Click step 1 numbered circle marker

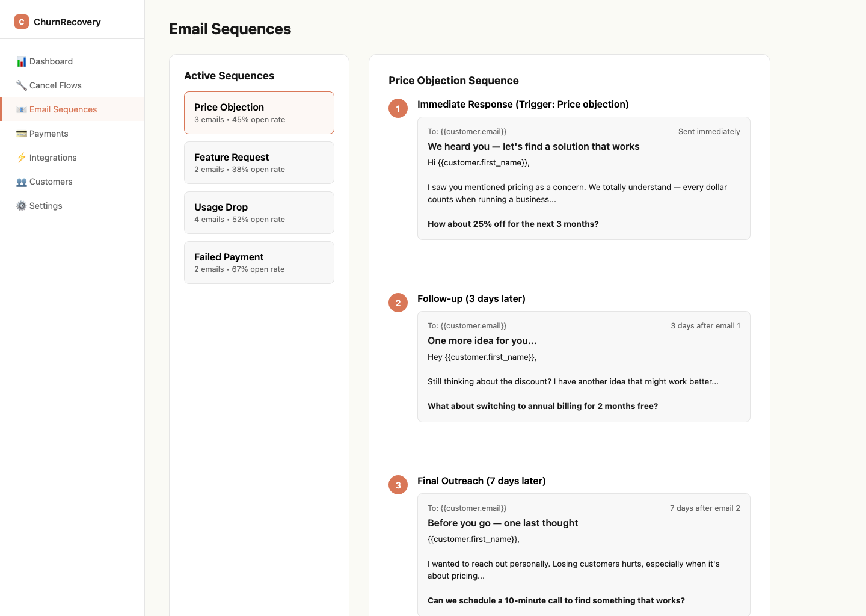click(398, 109)
